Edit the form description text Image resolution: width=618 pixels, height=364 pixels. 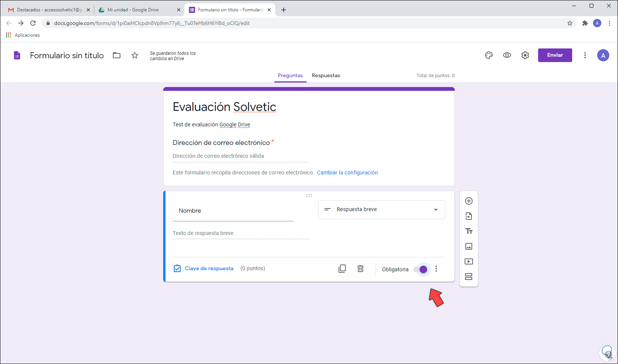coord(211,124)
